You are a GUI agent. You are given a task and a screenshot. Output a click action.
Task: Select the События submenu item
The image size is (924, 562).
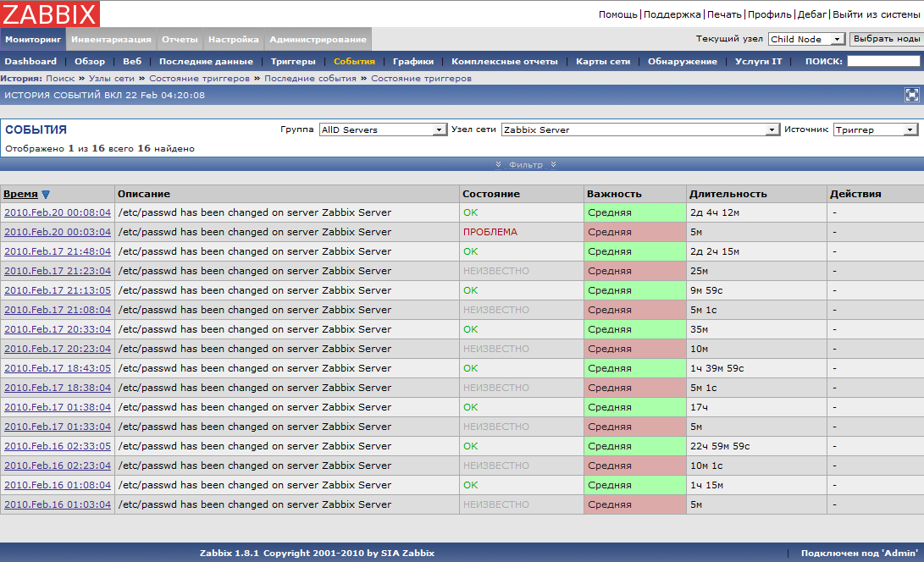(354, 61)
